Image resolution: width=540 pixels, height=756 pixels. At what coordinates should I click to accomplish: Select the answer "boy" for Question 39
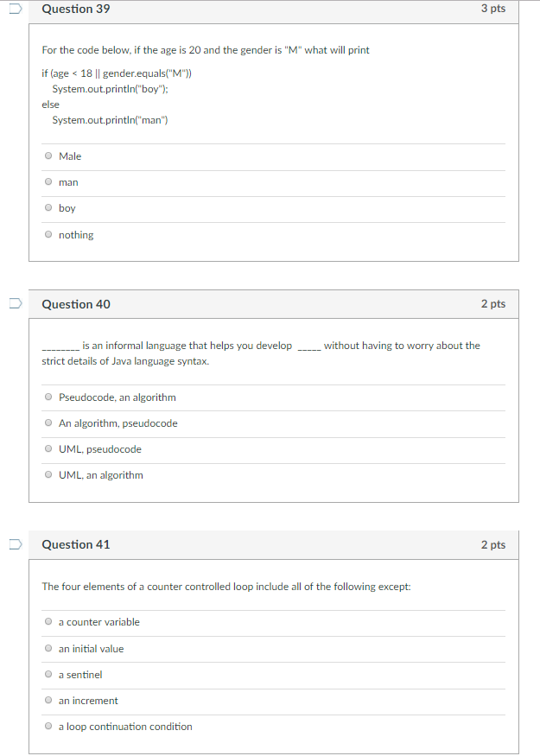coord(48,207)
